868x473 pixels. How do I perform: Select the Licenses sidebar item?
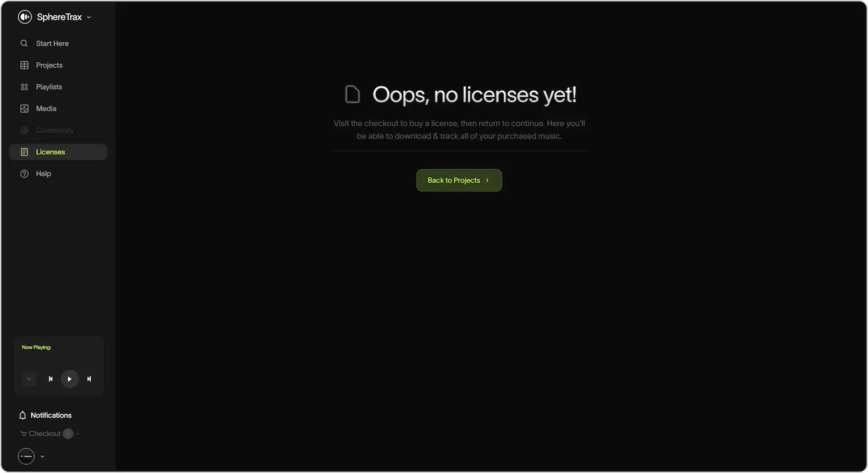(x=58, y=152)
